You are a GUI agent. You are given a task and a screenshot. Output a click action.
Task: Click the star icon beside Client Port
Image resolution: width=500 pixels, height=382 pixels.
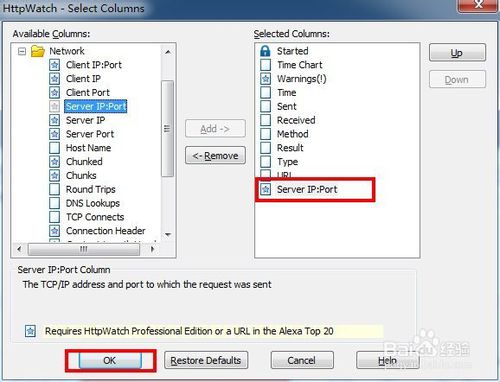pyautogui.click(x=54, y=92)
